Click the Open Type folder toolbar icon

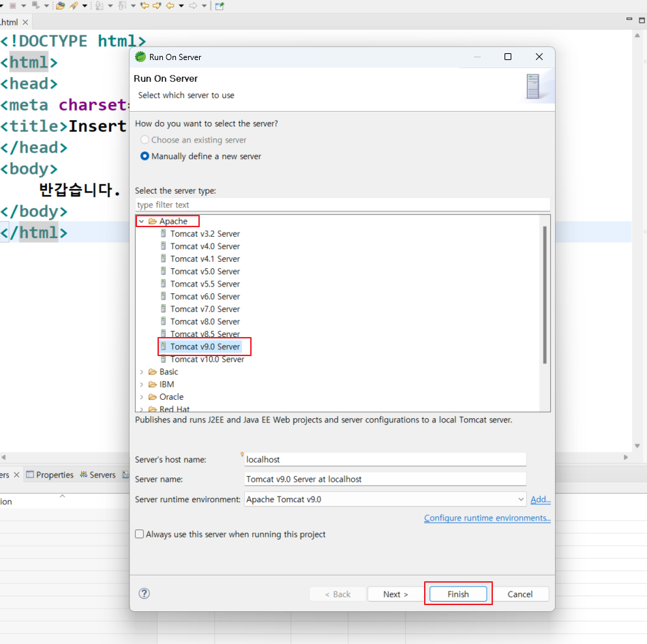pyautogui.click(x=60, y=5)
